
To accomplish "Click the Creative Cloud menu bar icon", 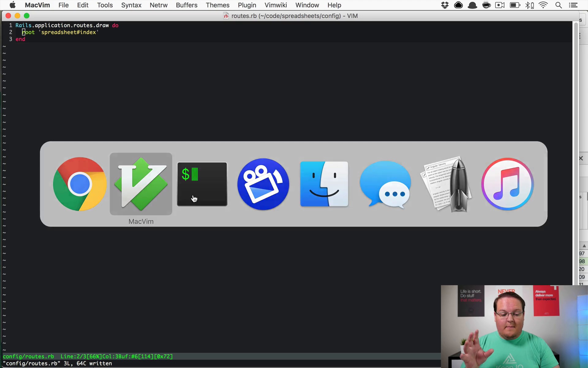I will pos(458,5).
